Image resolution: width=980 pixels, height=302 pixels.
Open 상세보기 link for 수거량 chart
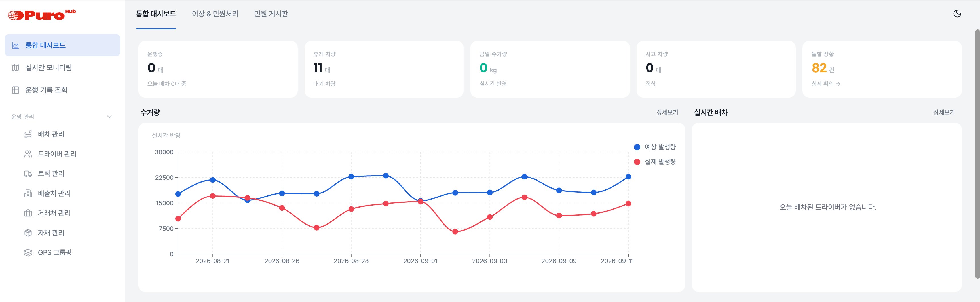tap(667, 112)
